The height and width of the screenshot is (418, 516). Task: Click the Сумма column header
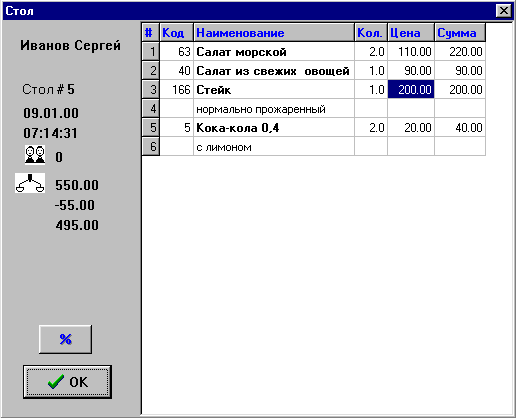tap(460, 33)
